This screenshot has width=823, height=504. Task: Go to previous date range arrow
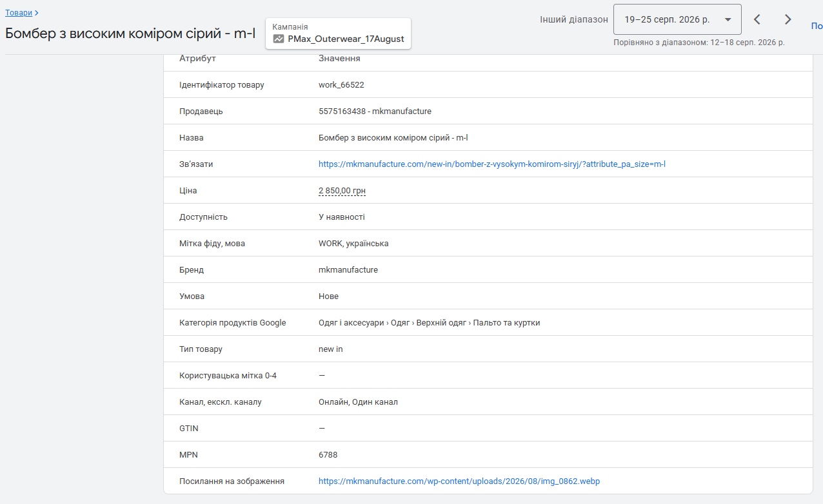coord(757,19)
